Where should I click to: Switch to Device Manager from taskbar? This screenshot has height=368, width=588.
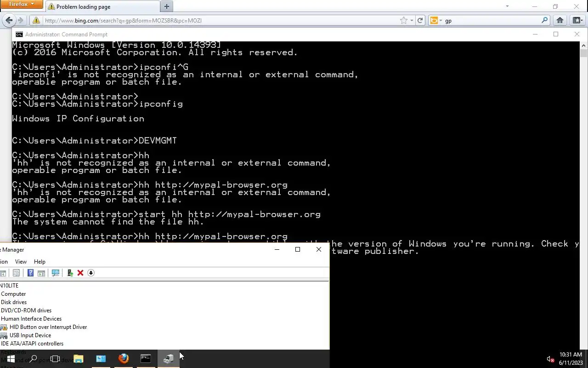click(x=168, y=359)
